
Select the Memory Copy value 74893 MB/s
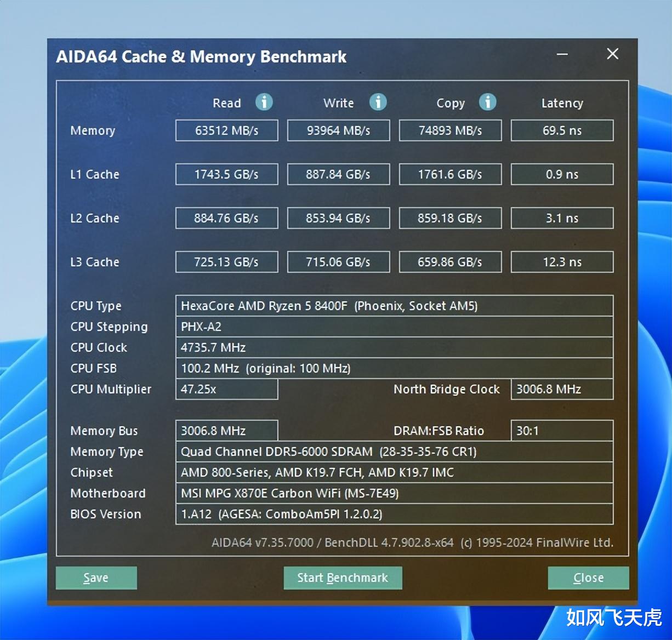tap(451, 130)
